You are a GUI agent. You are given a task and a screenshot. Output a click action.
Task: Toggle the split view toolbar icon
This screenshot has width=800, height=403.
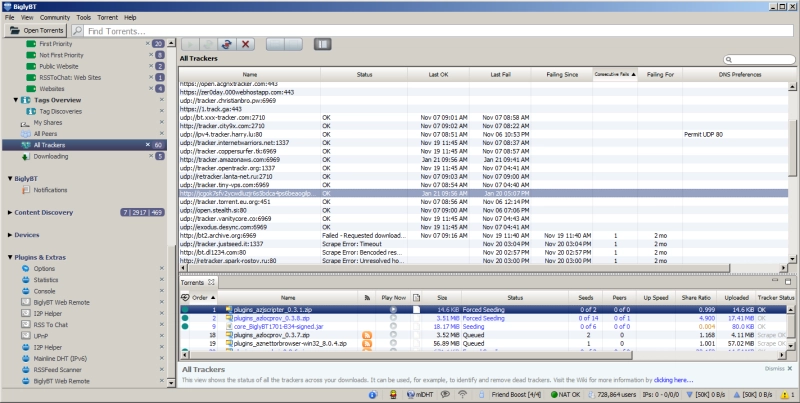322,44
